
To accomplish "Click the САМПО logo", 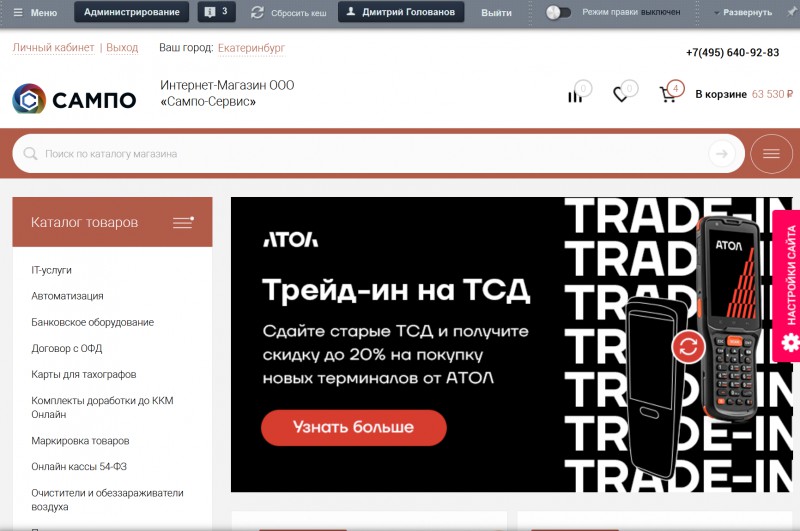I will point(74,99).
